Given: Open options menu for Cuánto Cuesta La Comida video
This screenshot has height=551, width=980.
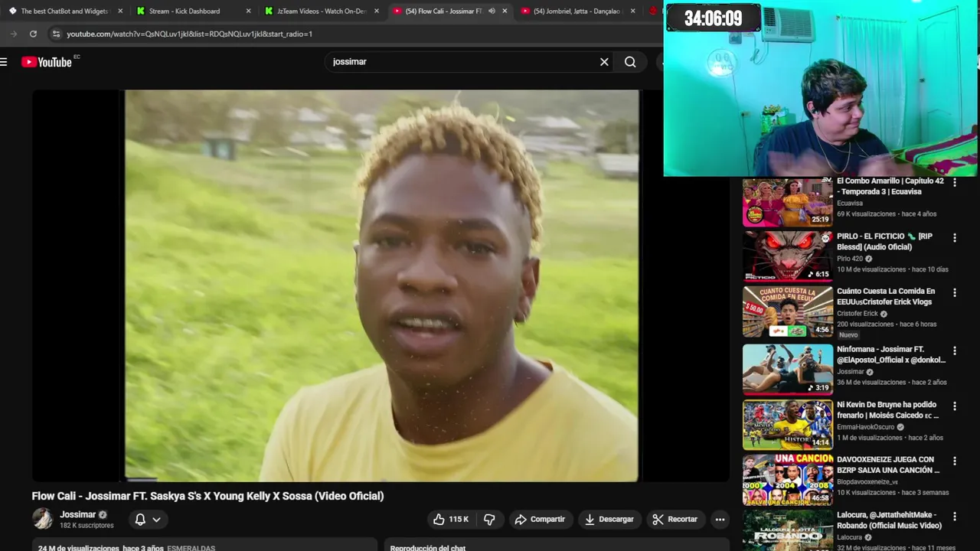Looking at the screenshot, I should 954,293.
